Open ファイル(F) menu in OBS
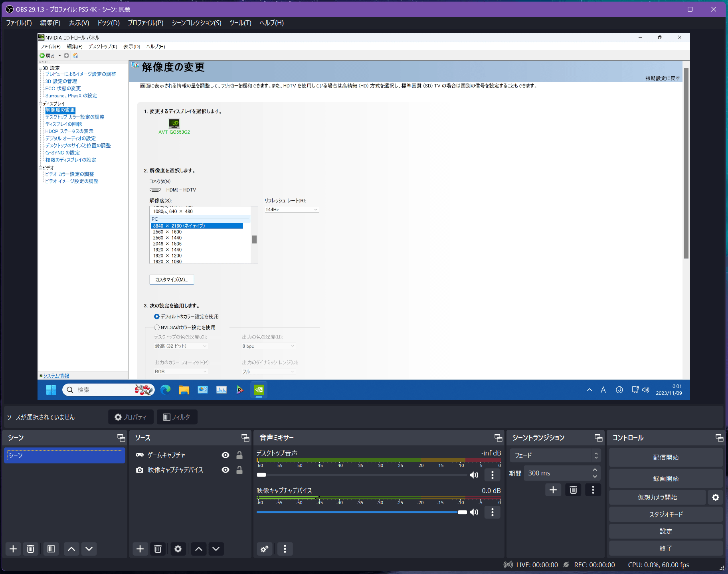This screenshot has height=574, width=728. click(x=19, y=23)
